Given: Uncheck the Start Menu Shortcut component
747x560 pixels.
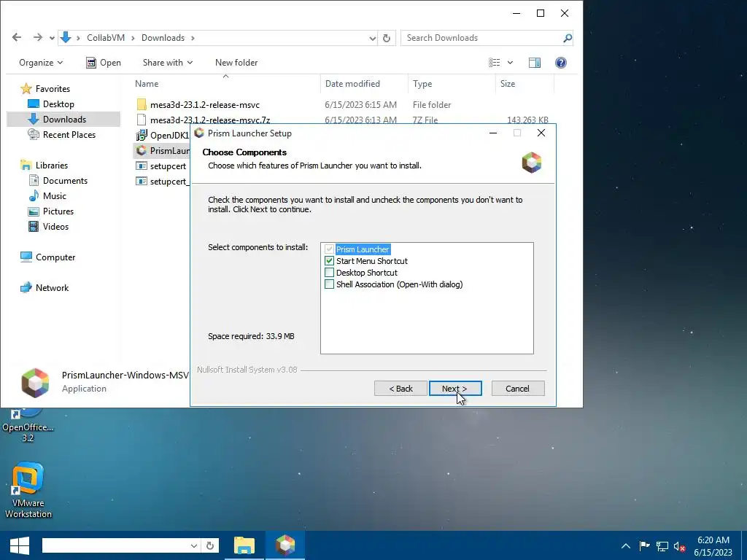Looking at the screenshot, I should [x=329, y=261].
